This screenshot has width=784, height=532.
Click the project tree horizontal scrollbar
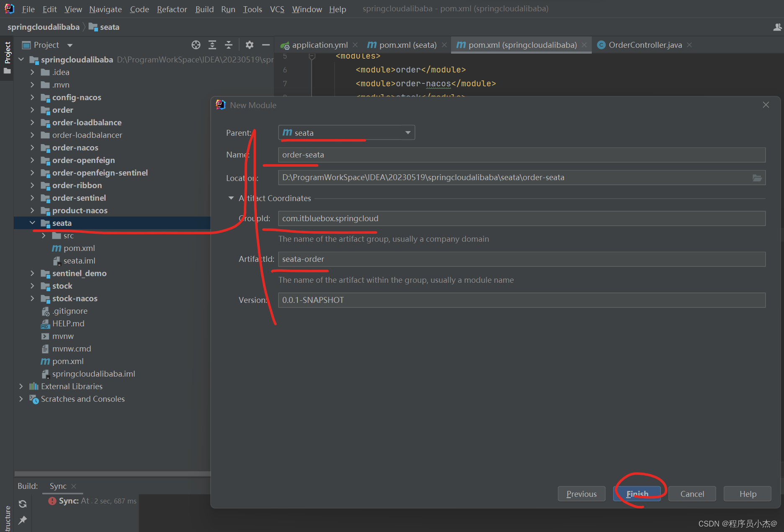112,474
